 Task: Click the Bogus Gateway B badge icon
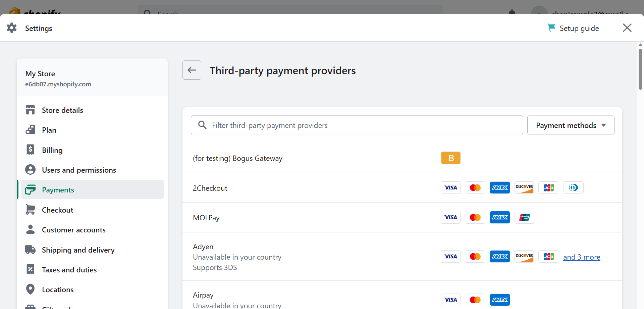point(450,158)
